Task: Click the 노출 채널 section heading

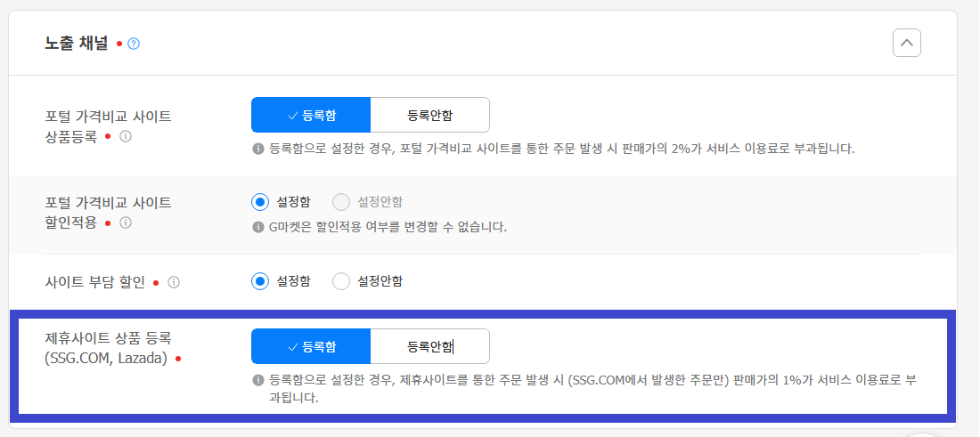Action: pos(77,43)
